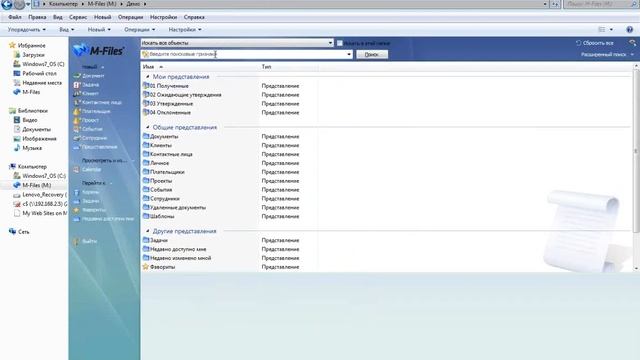This screenshot has width=640, height=360.
Task: Click the Сеть network icon
Action: pos(12,231)
